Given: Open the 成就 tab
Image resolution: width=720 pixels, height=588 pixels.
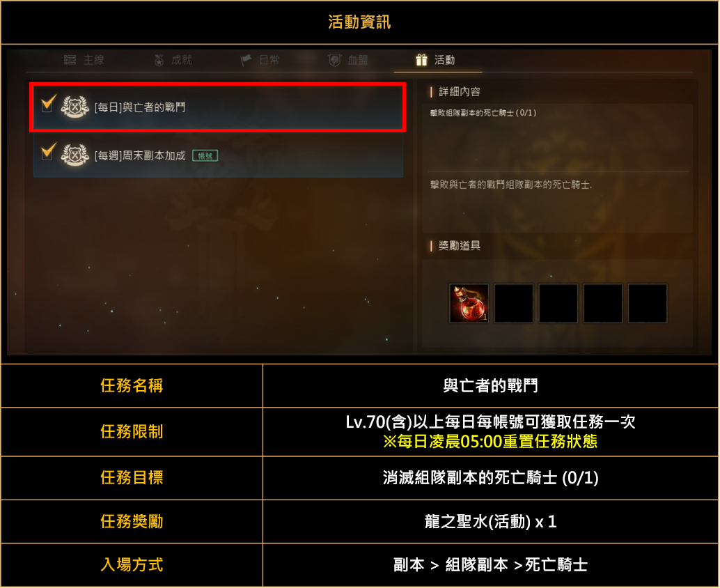Looking at the screenshot, I should pyautogui.click(x=173, y=60).
